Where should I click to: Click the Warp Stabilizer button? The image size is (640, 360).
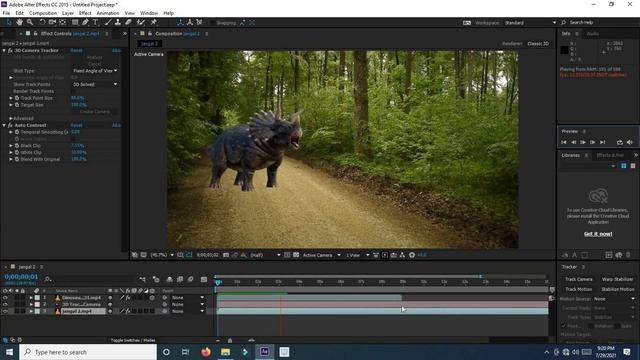point(617,279)
